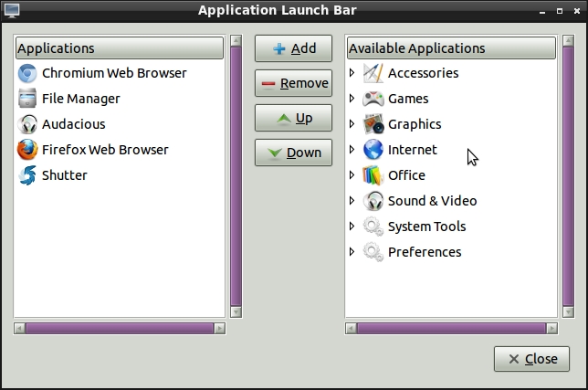Click the Games category controller icon
The image size is (588, 390).
click(x=373, y=99)
